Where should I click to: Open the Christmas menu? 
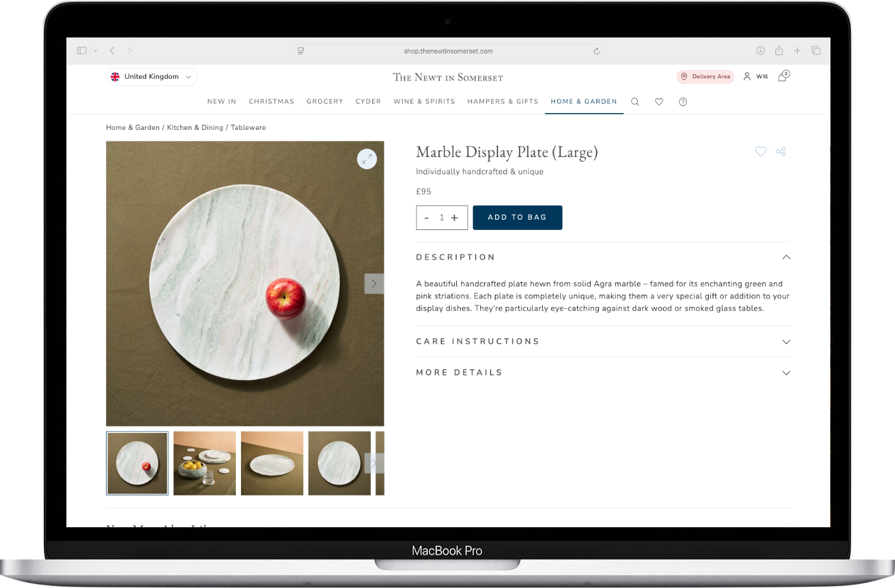(271, 101)
